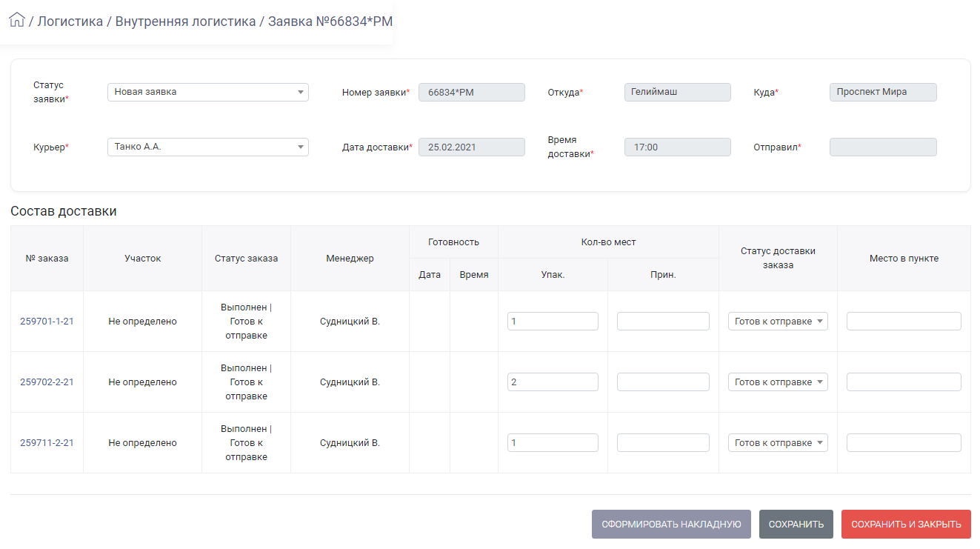This screenshot has width=980, height=549.
Task: Click Упак. field for order 259702-2-21
Action: [x=553, y=382]
